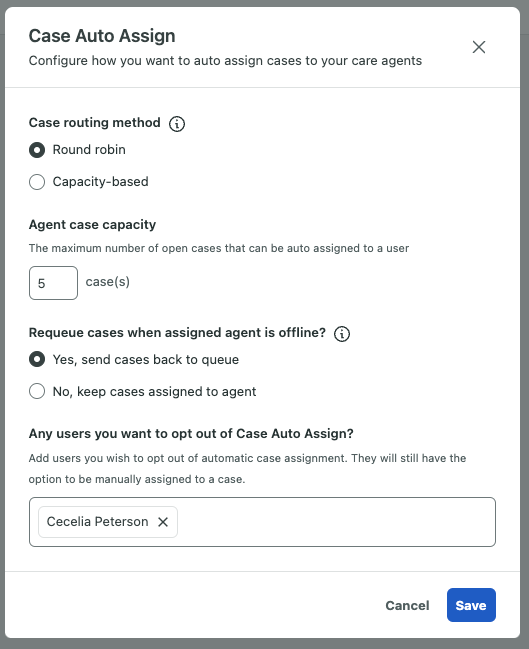The width and height of the screenshot is (529, 649).
Task: Click the opt out of Case Auto Assign heading
Action: click(191, 434)
